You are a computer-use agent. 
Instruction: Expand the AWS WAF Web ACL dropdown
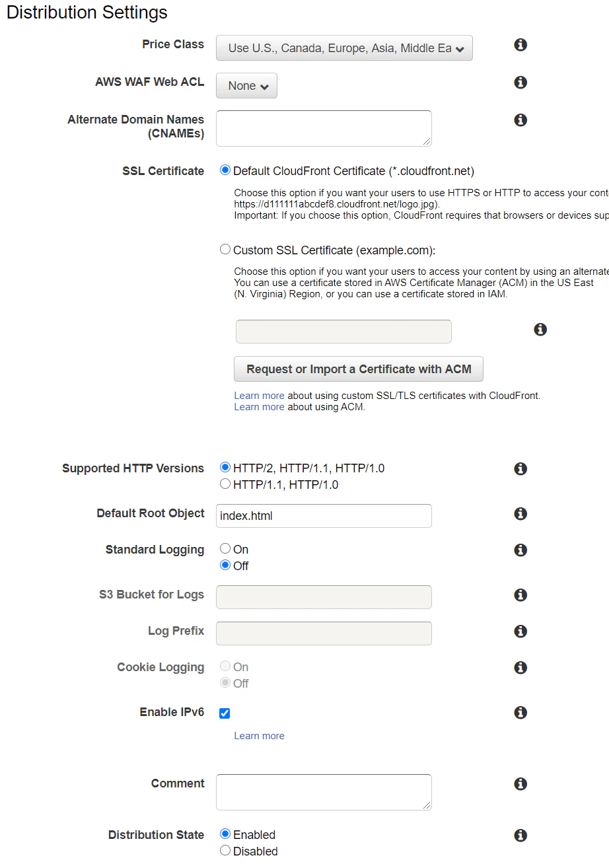[246, 86]
